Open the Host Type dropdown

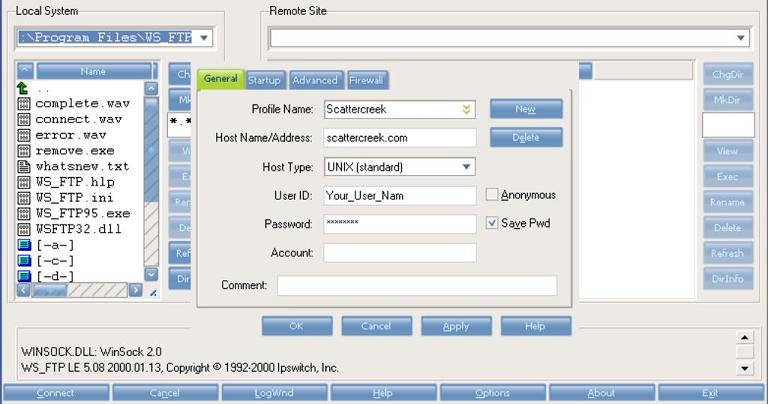[x=466, y=167]
